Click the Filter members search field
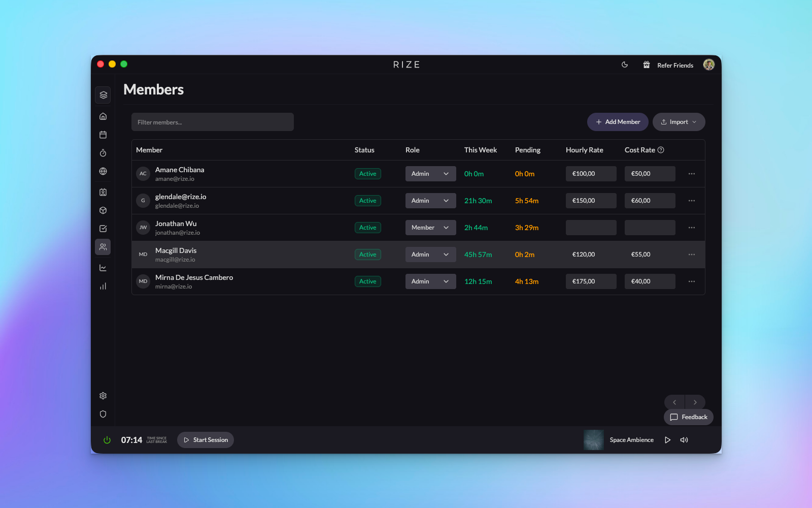The height and width of the screenshot is (508, 812). [213, 122]
